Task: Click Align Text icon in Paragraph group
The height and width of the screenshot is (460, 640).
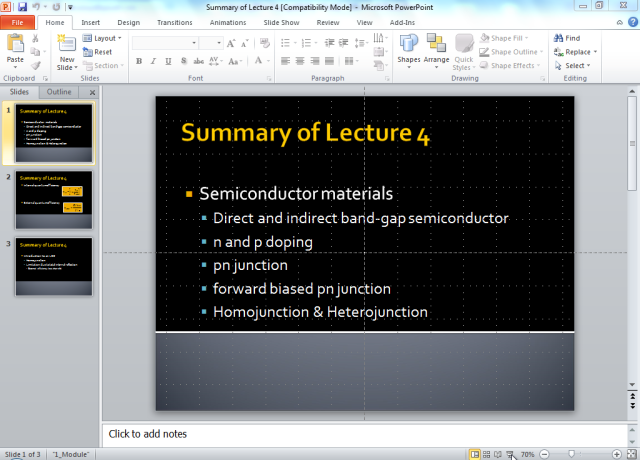Action: click(379, 51)
